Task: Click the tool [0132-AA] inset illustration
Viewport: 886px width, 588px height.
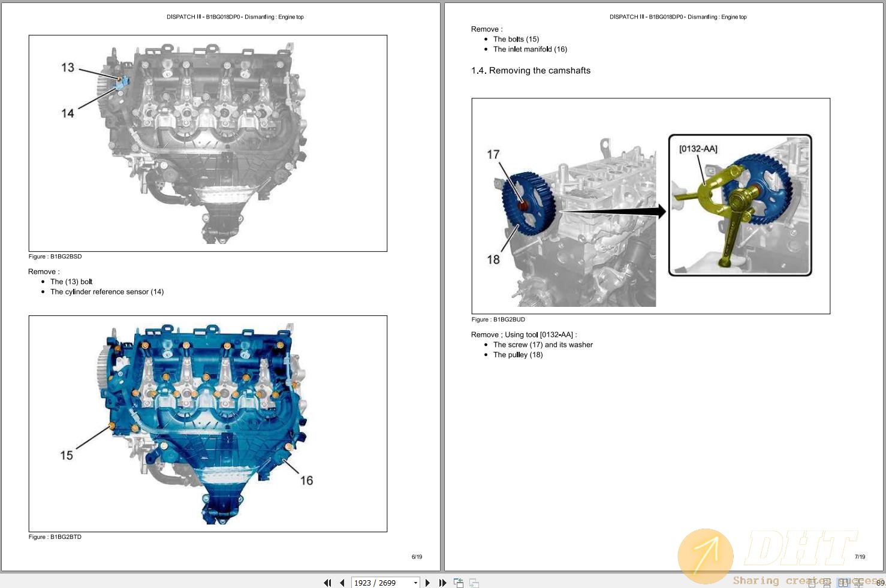Action: [x=740, y=205]
